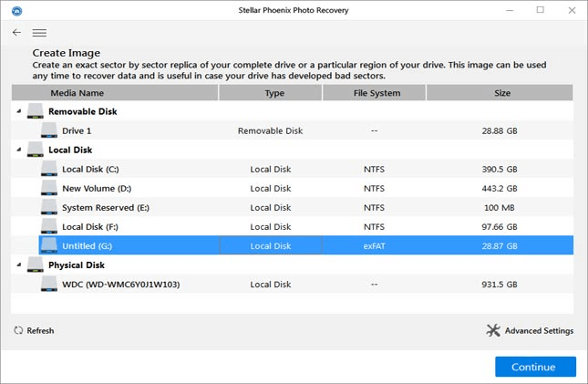
Task: Collapse the Physical Disk group
Action: pyautogui.click(x=19, y=265)
